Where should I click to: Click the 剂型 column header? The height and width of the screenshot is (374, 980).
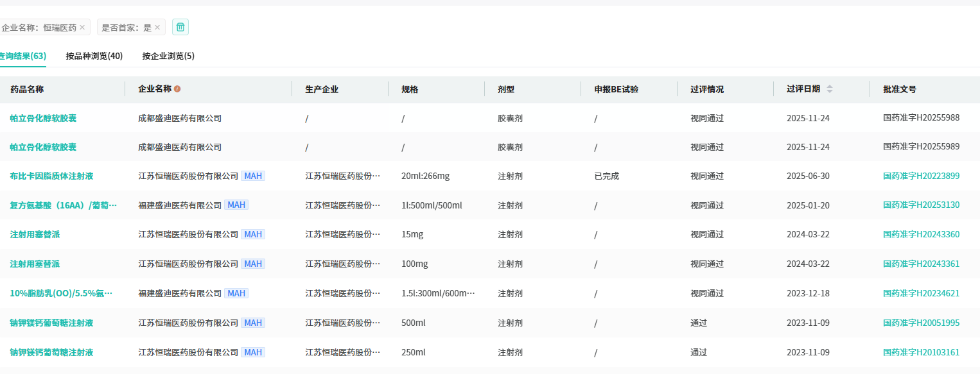[506, 89]
